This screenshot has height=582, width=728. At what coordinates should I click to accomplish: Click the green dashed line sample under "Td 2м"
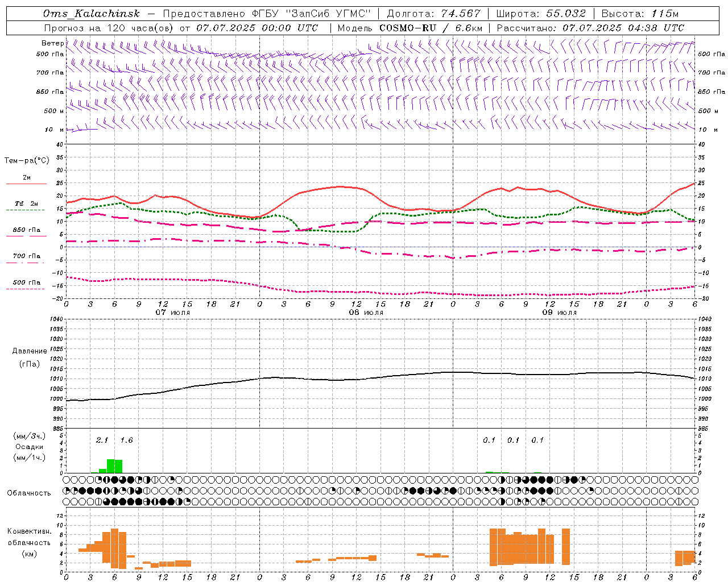[26, 210]
